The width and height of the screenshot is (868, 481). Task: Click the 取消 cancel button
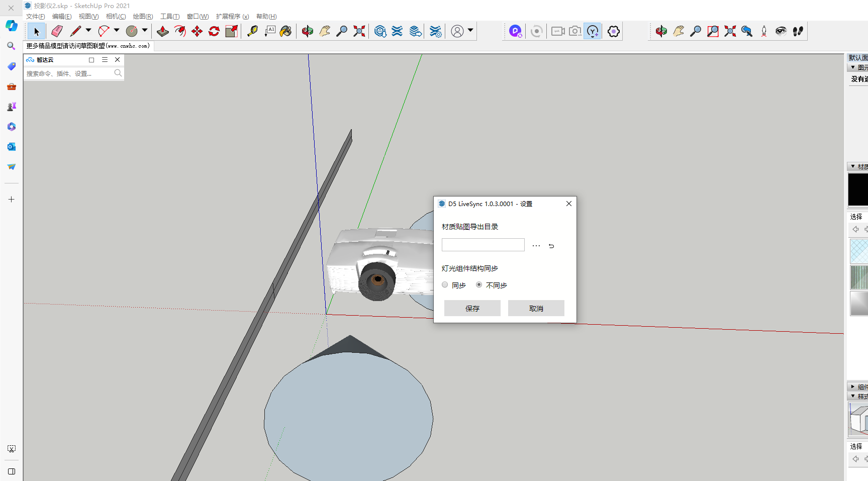(x=536, y=308)
